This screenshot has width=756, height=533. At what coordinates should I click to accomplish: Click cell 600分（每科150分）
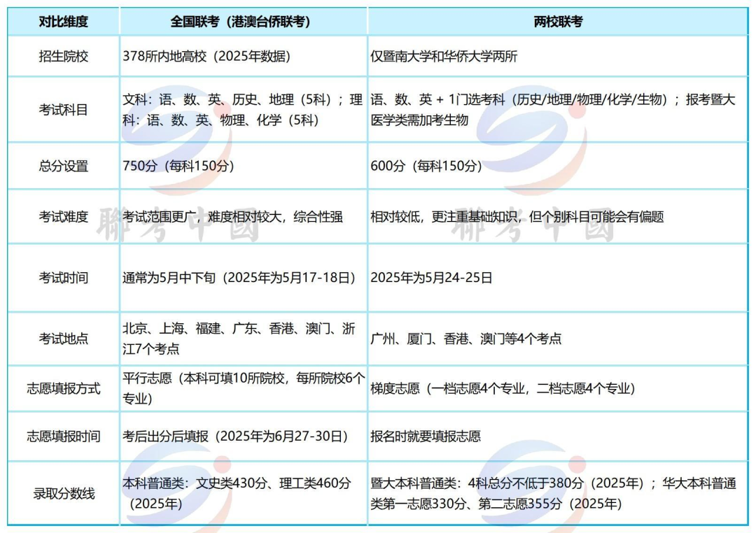point(558,166)
